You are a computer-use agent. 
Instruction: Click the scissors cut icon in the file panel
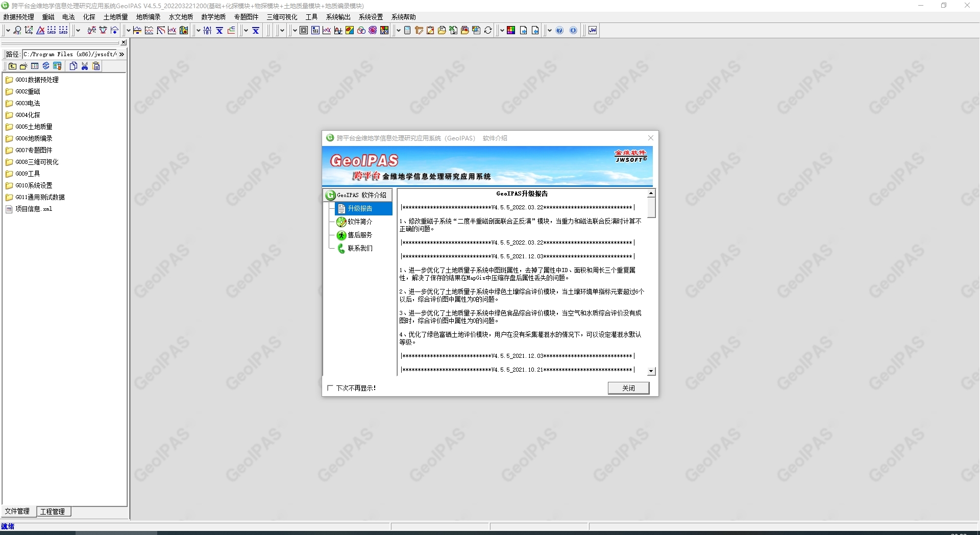[x=85, y=66]
